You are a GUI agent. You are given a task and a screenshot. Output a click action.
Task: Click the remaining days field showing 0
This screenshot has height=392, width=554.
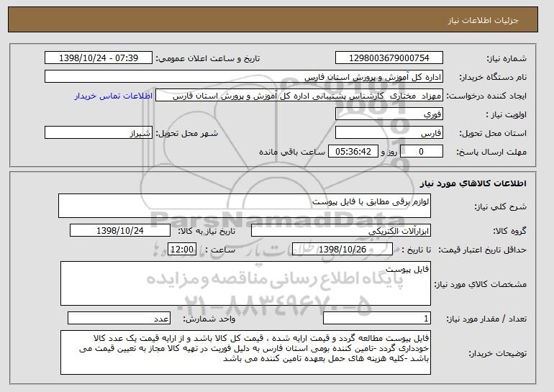click(421, 152)
